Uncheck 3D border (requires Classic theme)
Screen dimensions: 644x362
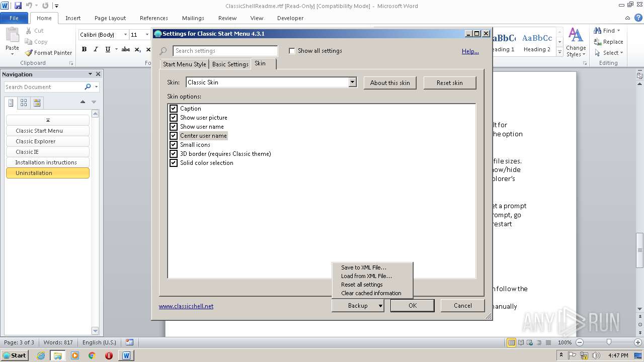(x=174, y=154)
